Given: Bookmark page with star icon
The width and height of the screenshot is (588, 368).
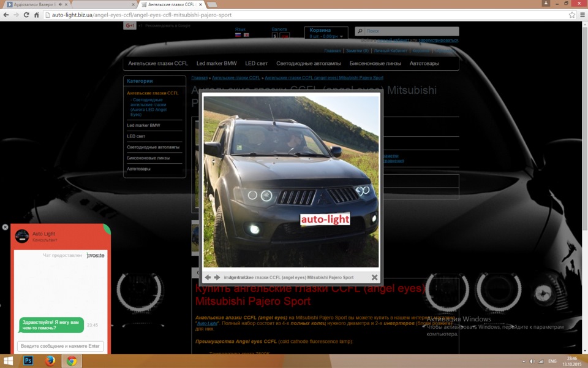Looking at the screenshot, I should [572, 15].
